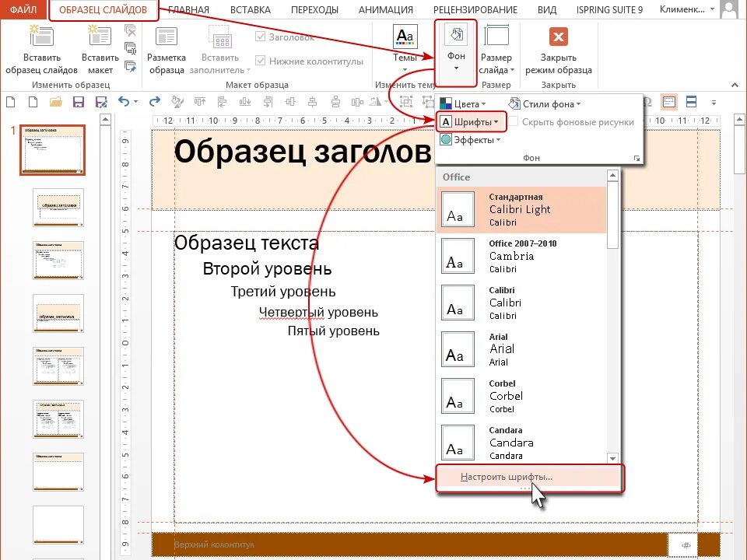Viewport: 747px width, 560px height.
Task: Open the Темы dropdown
Action: coord(405,50)
